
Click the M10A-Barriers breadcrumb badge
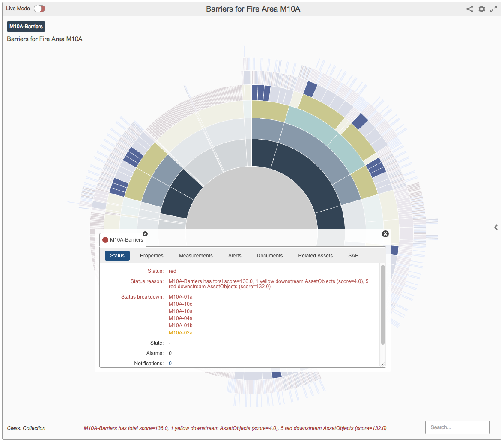pos(26,27)
